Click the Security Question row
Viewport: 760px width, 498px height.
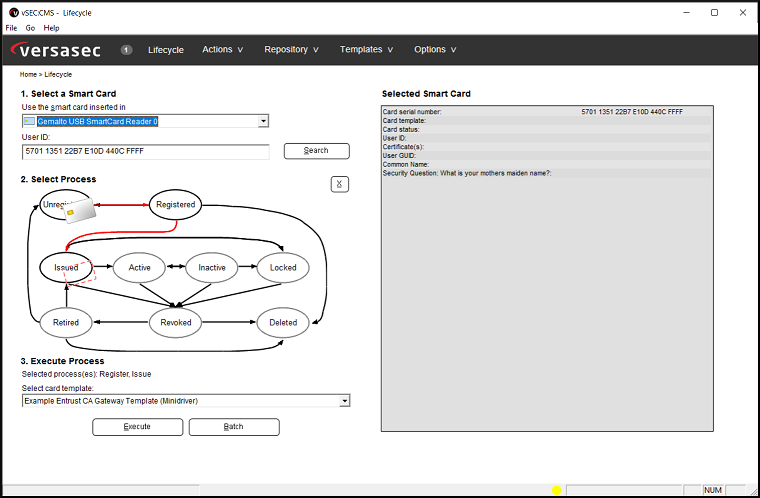point(547,173)
